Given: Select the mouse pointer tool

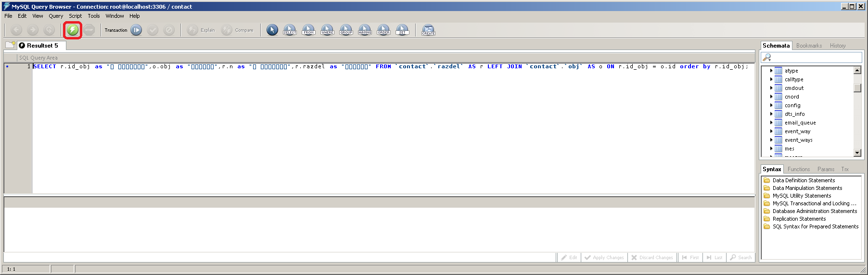Looking at the screenshot, I should (272, 30).
